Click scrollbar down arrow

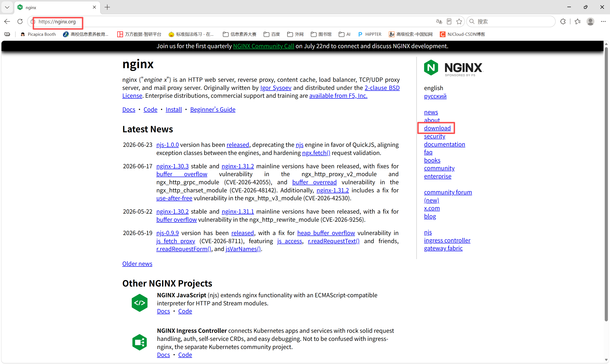(606, 360)
